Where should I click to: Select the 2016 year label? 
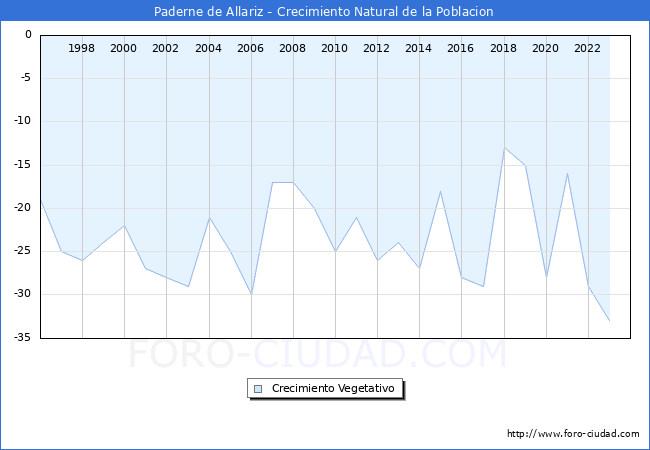[461, 48]
